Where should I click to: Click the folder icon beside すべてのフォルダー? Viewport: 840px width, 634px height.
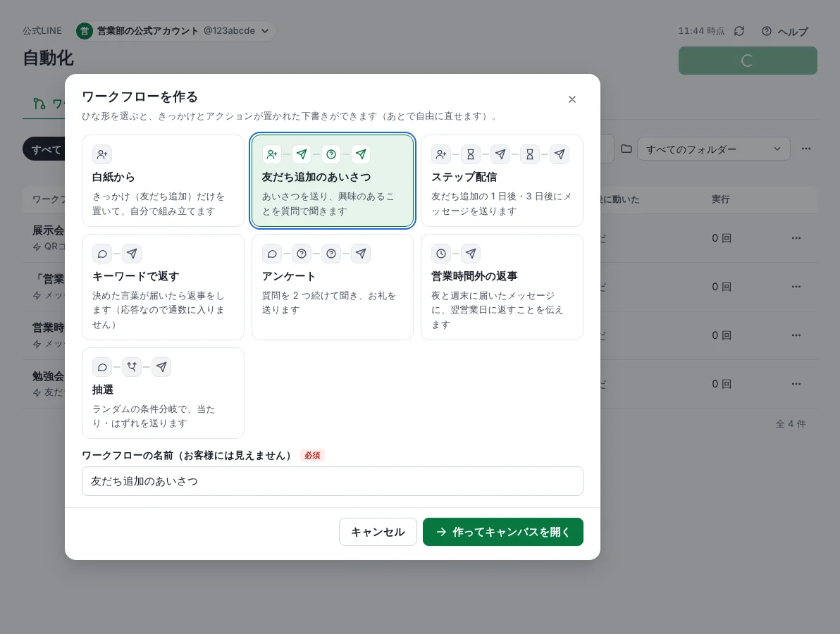point(626,149)
